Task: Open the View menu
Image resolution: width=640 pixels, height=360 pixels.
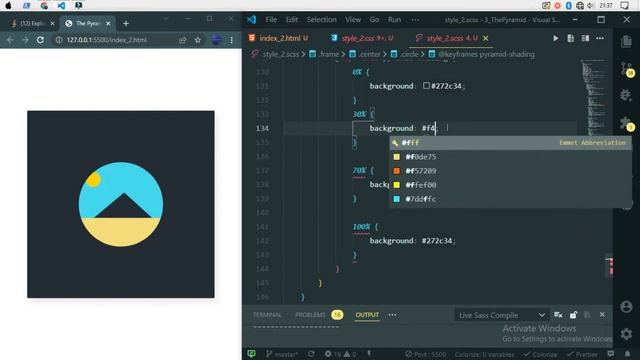Action: [353, 20]
